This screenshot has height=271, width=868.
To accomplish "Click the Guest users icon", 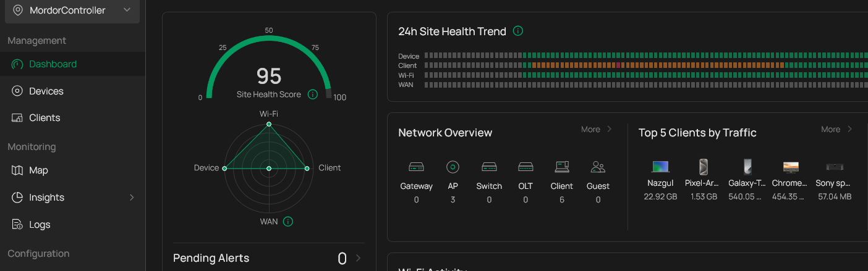I will tap(598, 167).
